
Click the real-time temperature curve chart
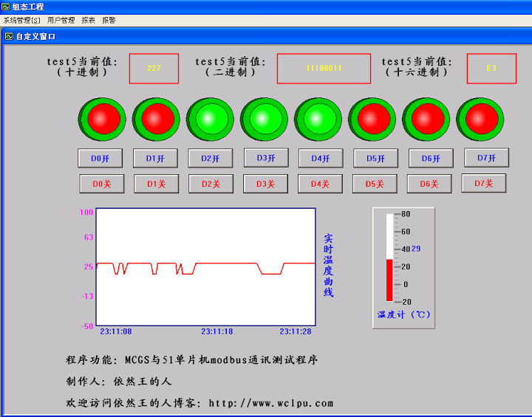coord(206,267)
